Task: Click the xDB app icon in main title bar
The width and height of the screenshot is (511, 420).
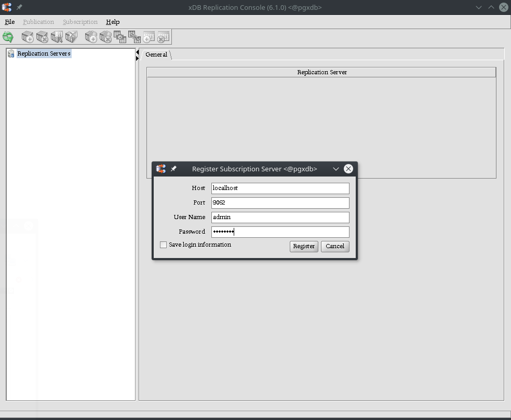Action: [x=7, y=7]
